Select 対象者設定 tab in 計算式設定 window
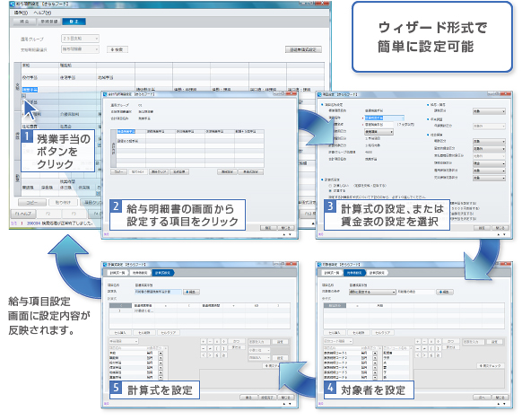 click(x=140, y=273)
